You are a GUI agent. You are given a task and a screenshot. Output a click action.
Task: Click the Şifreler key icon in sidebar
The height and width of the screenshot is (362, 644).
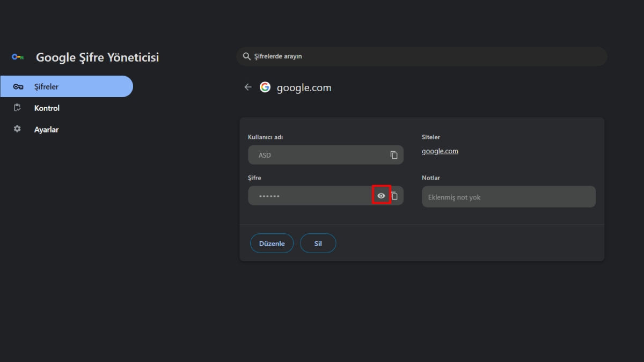pyautogui.click(x=18, y=87)
